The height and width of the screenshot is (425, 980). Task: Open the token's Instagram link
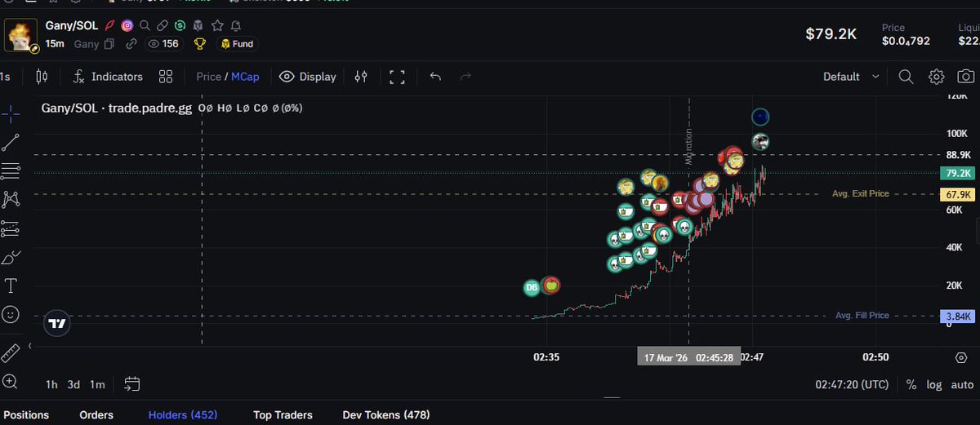coord(127,26)
